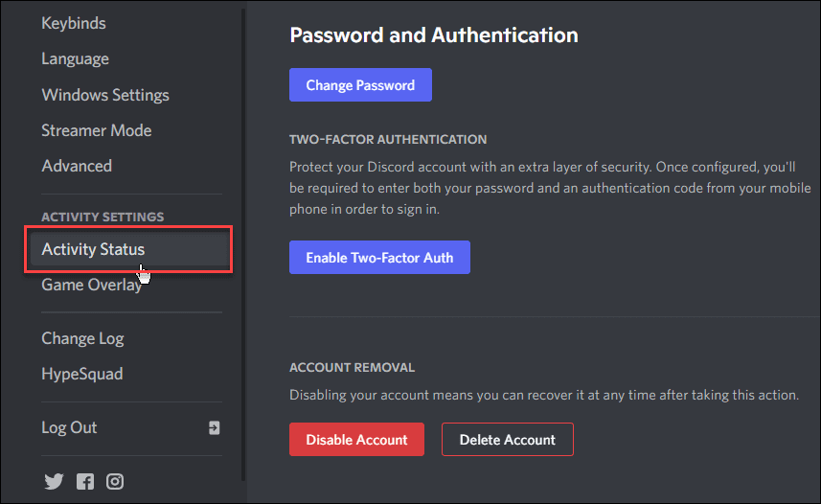Click the Delete Account button
Viewport: 821px width, 504px height.
pos(508,439)
